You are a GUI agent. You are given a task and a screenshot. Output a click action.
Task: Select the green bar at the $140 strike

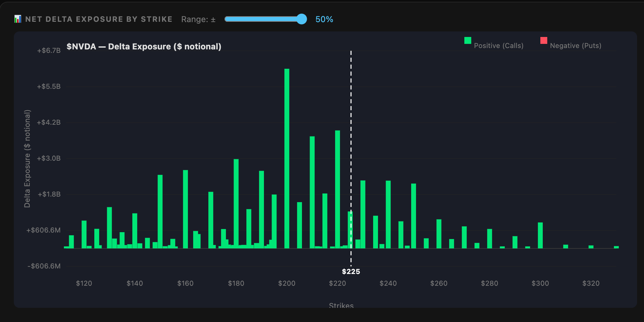coord(135,231)
